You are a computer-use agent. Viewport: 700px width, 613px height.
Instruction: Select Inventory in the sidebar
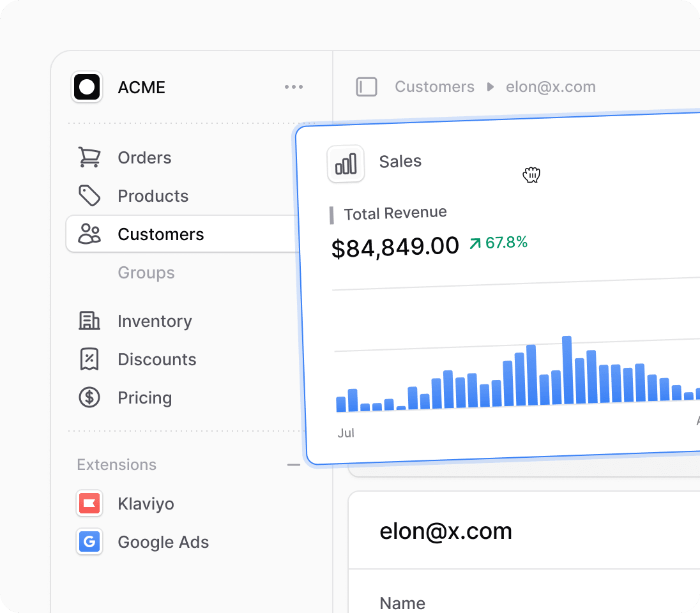155,321
